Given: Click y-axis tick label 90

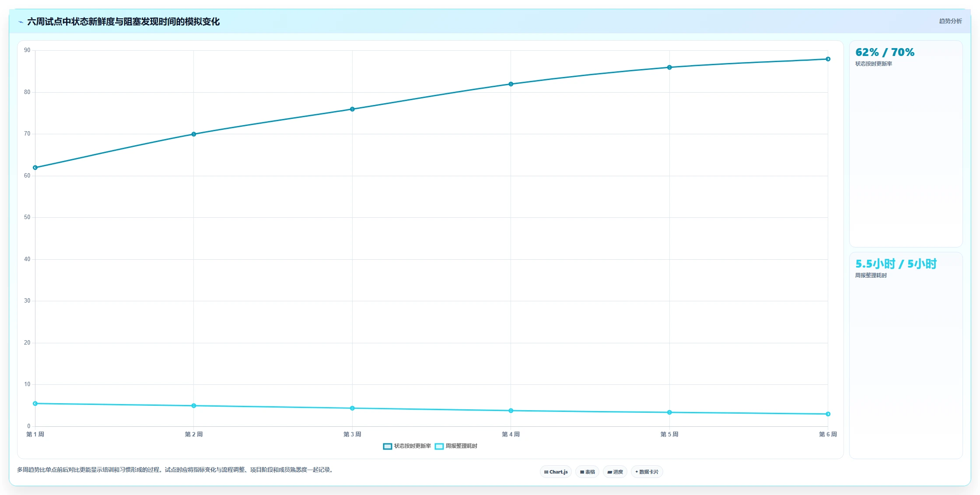Looking at the screenshot, I should pyautogui.click(x=27, y=50).
